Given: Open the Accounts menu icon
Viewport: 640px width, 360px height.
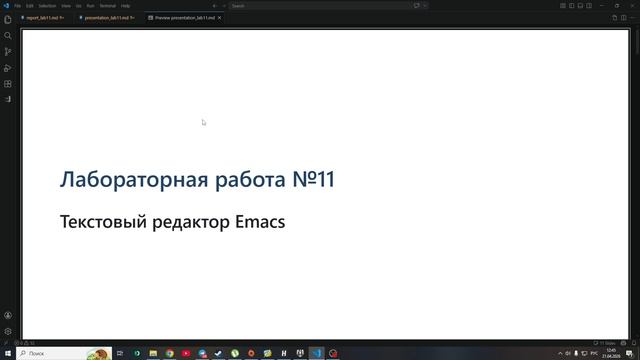Looking at the screenshot, I should [x=8, y=315].
